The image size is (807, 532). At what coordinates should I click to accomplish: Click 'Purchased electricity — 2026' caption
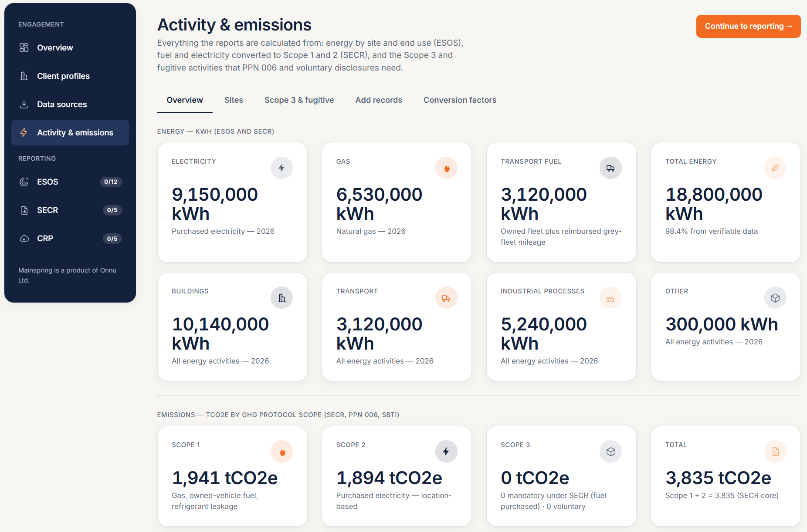(x=223, y=231)
